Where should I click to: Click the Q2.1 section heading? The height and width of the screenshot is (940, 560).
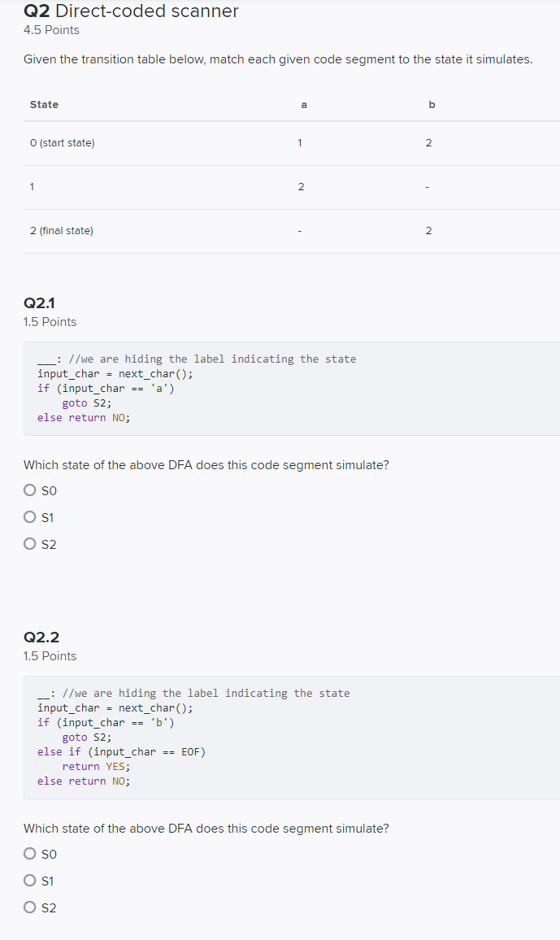[x=38, y=302]
